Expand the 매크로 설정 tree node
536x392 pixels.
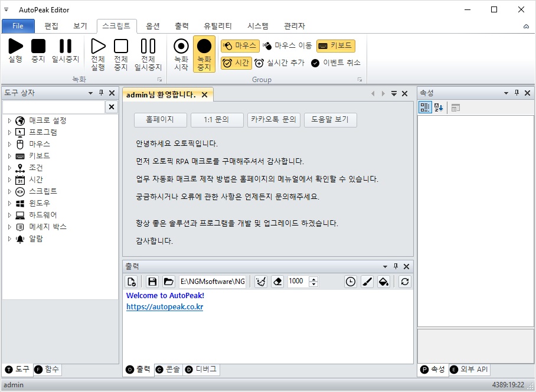coord(9,120)
